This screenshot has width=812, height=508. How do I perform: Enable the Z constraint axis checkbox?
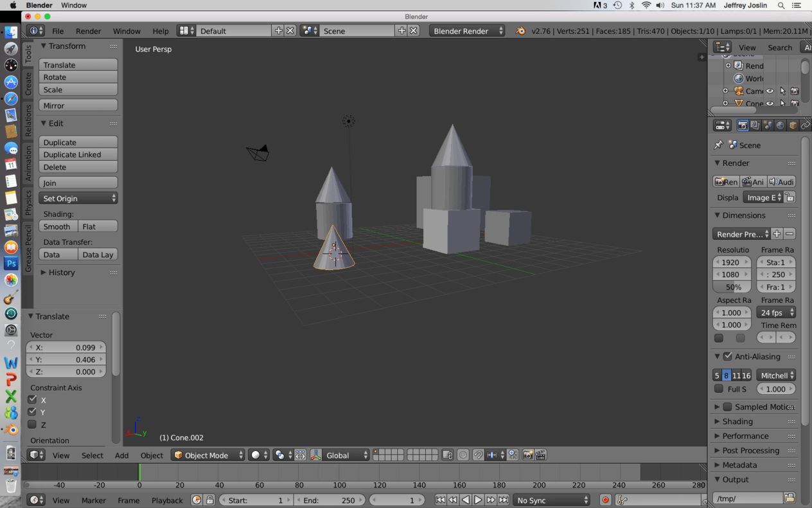click(x=32, y=424)
